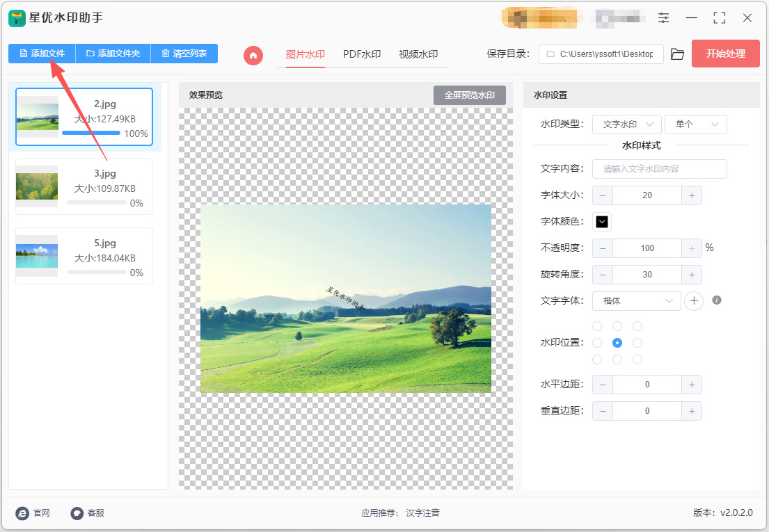The height and width of the screenshot is (532, 769).
Task: Click the 全屏预览水印 button
Action: tap(469, 95)
